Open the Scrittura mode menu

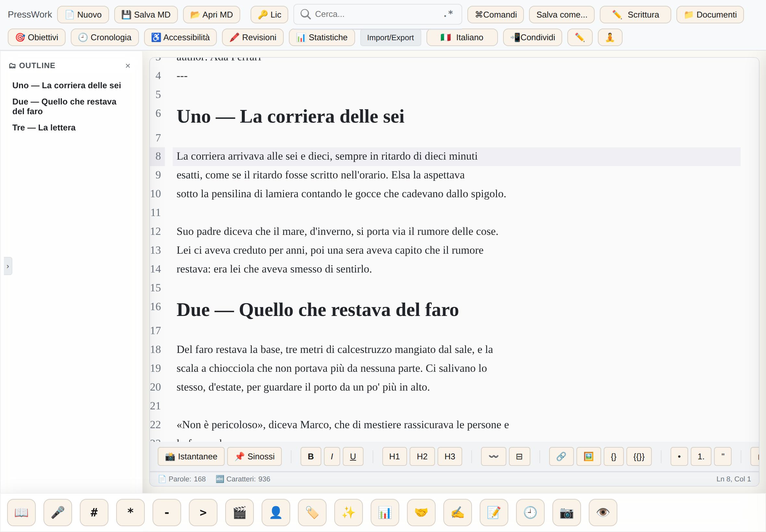[636, 15]
